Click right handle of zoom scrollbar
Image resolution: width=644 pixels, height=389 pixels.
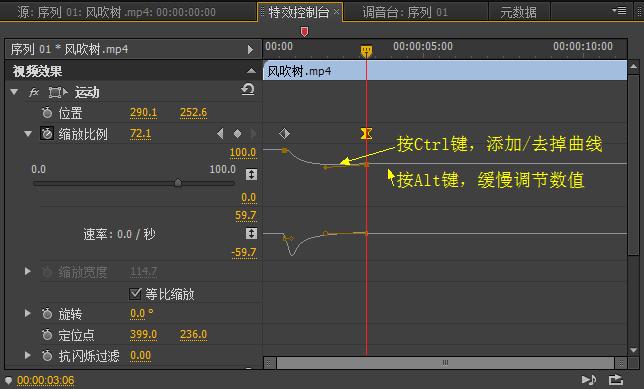point(621,363)
